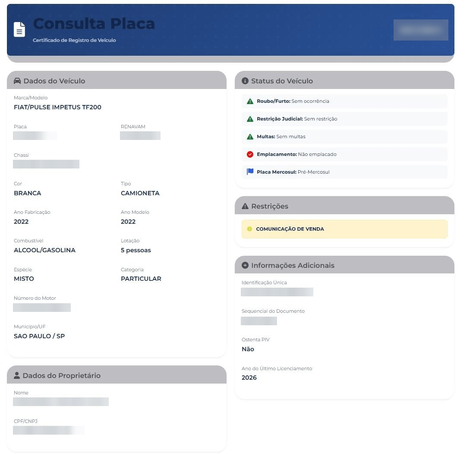Viewport: 476px width, 454px height.
Task: Click the blurred Chassi value
Action: coord(46,164)
